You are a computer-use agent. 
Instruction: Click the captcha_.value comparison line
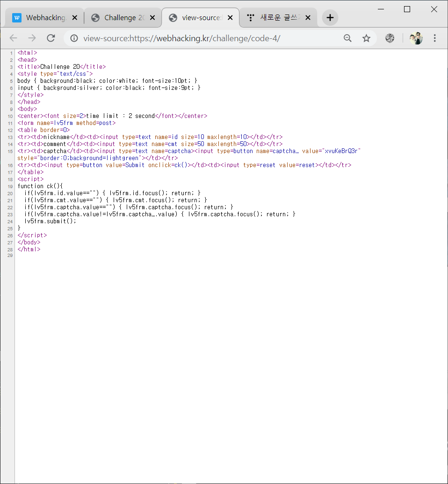[160, 214]
